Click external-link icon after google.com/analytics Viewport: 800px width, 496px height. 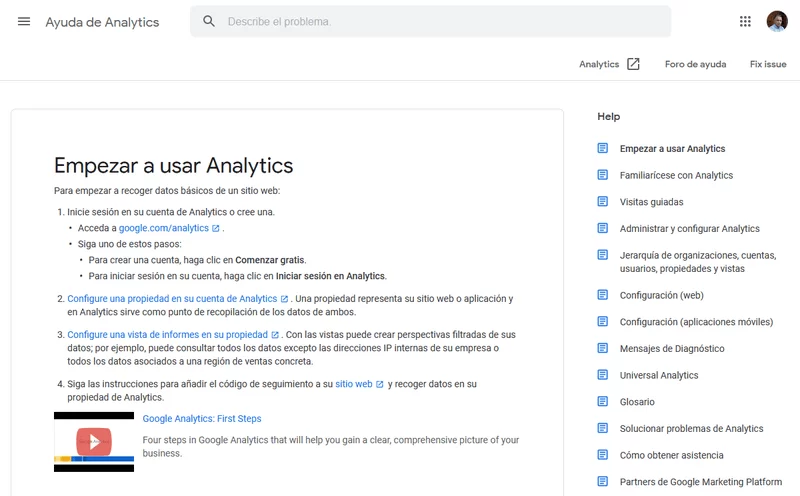tap(216, 228)
